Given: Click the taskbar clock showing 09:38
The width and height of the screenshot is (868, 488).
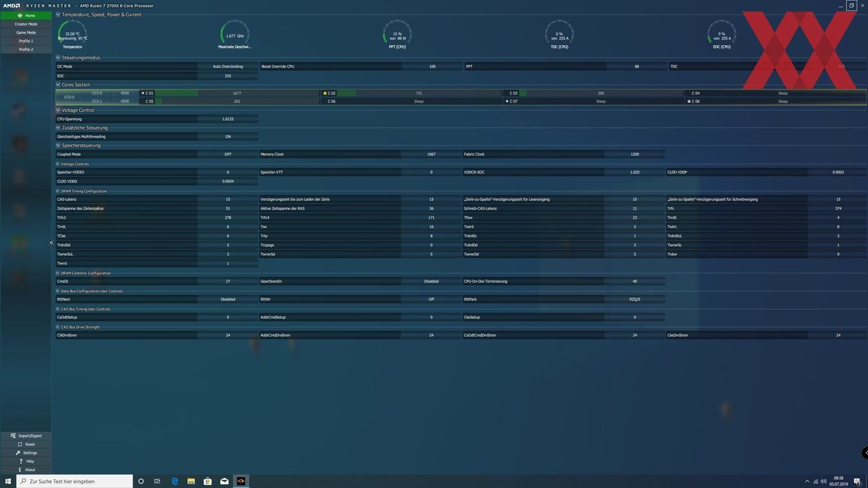Looking at the screenshot, I should pyautogui.click(x=839, y=481).
